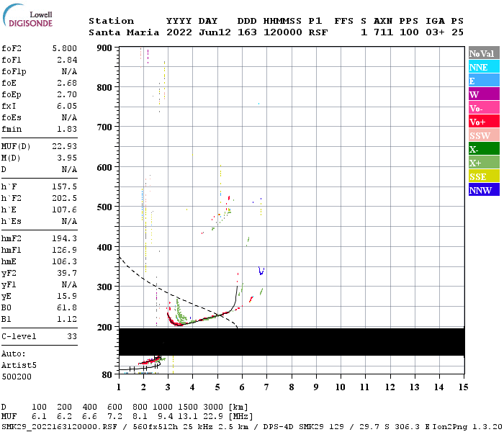Click the h`E value 107.6
The height and width of the screenshot is (432, 504).
pos(64,210)
